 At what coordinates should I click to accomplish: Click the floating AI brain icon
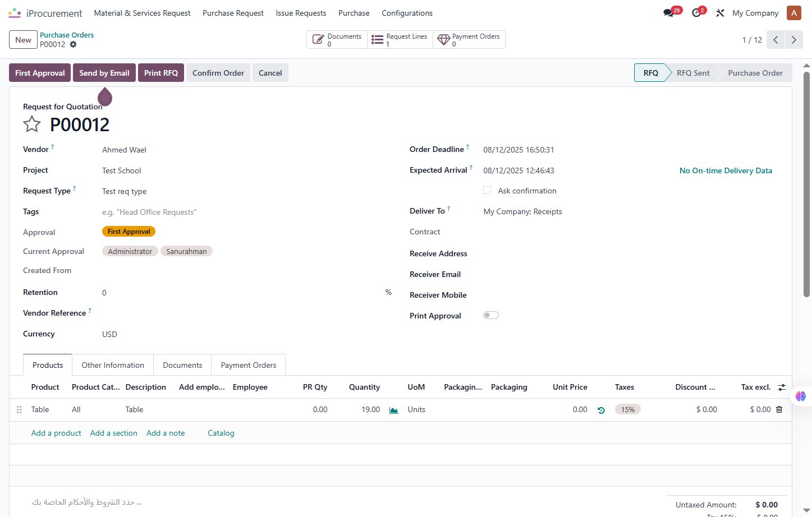(x=801, y=396)
